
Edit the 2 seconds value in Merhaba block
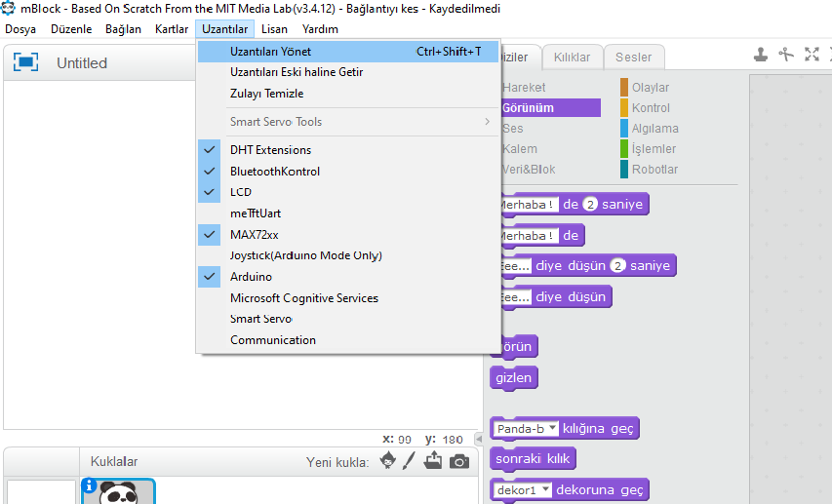[x=590, y=205]
